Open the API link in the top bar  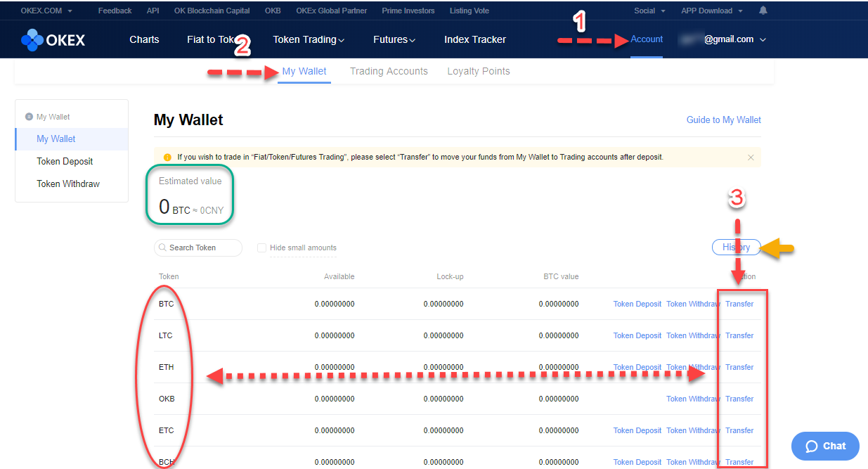153,11
